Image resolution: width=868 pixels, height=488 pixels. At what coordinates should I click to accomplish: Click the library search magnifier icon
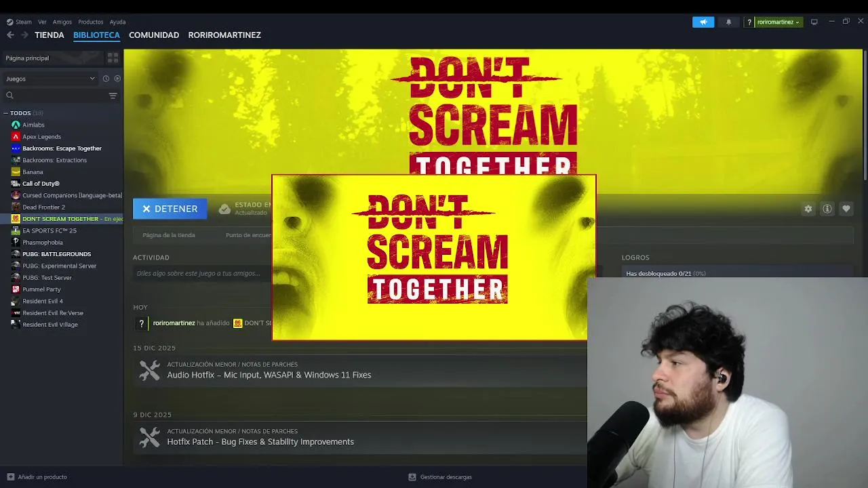click(x=9, y=96)
